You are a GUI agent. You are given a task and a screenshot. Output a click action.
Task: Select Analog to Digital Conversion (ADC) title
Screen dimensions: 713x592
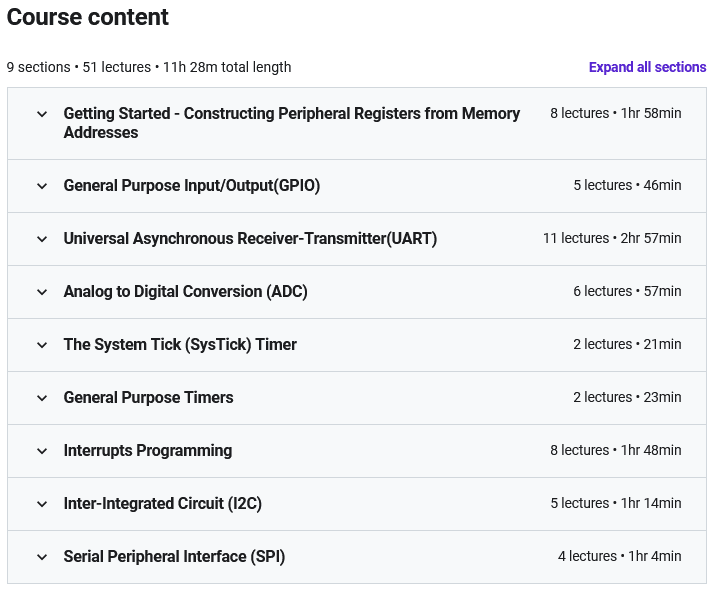(x=186, y=291)
